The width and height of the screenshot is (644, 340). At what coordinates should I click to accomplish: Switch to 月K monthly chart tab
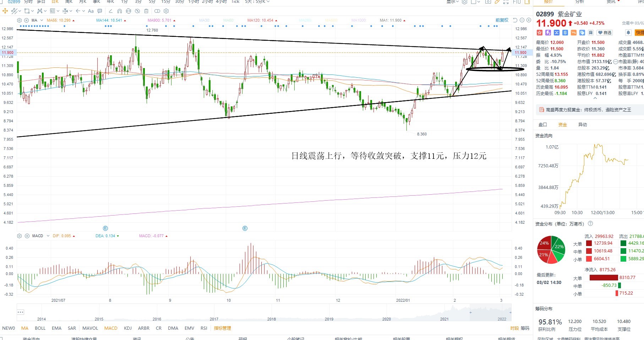[x=83, y=2]
